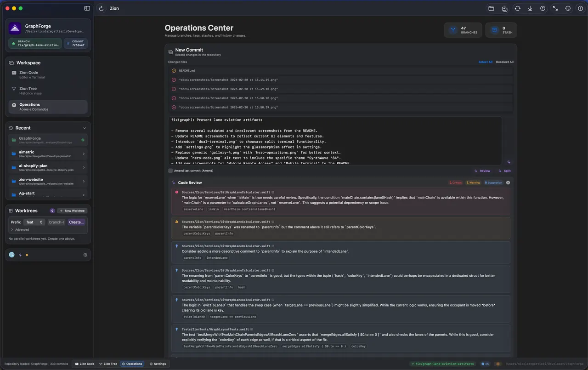Click the branch fix/graph-lane-eviction chip
The height and width of the screenshot is (370, 588).
point(35,43)
